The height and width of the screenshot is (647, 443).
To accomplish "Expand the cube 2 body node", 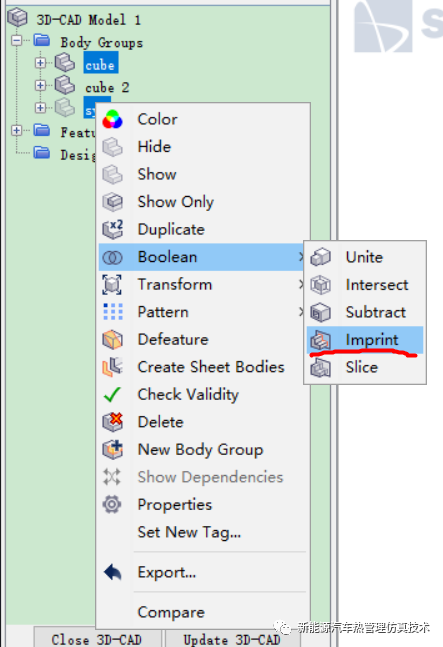I will 40,85.
